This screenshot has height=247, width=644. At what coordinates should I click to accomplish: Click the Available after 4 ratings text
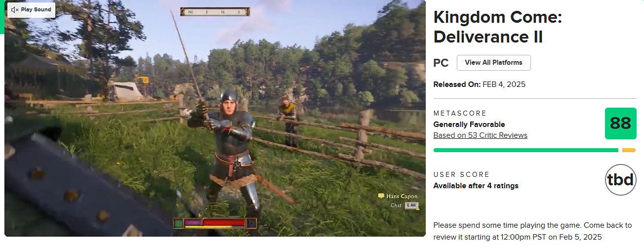click(476, 186)
